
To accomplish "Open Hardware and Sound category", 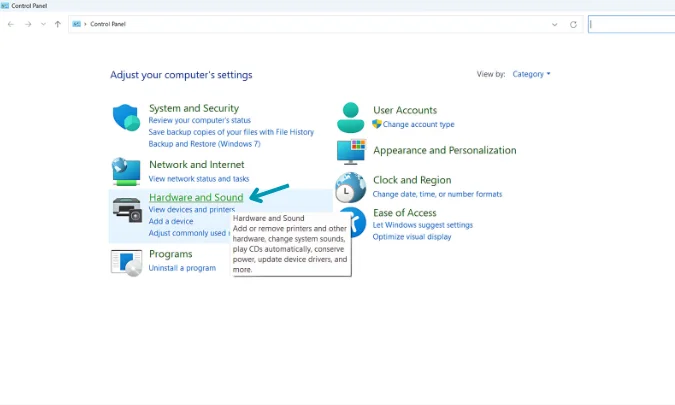I will click(196, 197).
